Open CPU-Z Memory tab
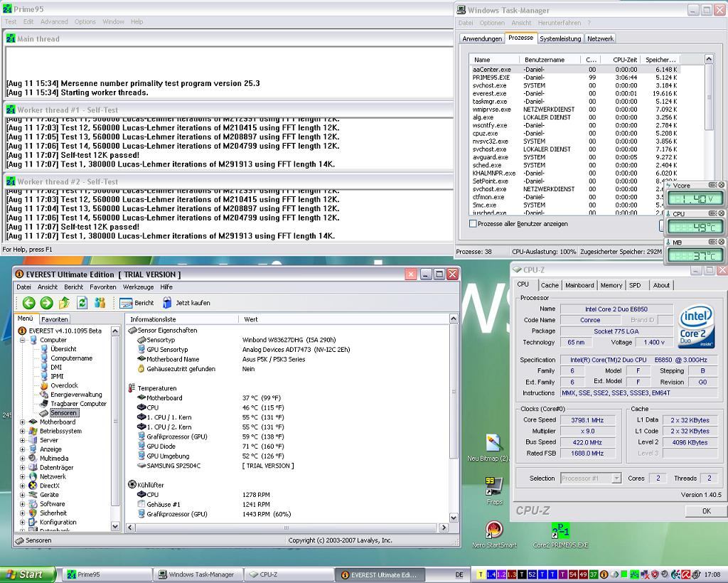 pos(611,285)
